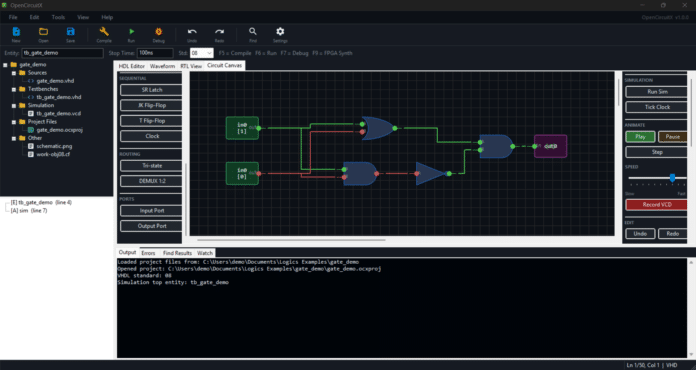Select the NOT inverter triangle gate
This screenshot has height=370, width=696.
click(431, 173)
